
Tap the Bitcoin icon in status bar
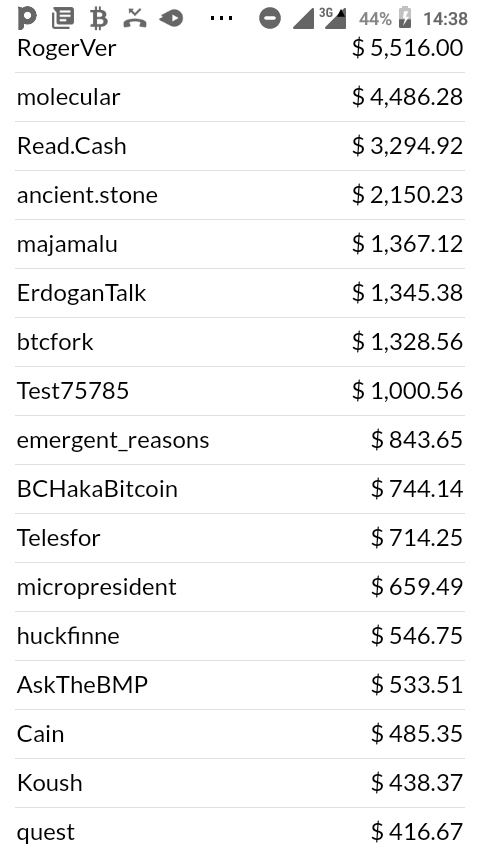pyautogui.click(x=99, y=19)
